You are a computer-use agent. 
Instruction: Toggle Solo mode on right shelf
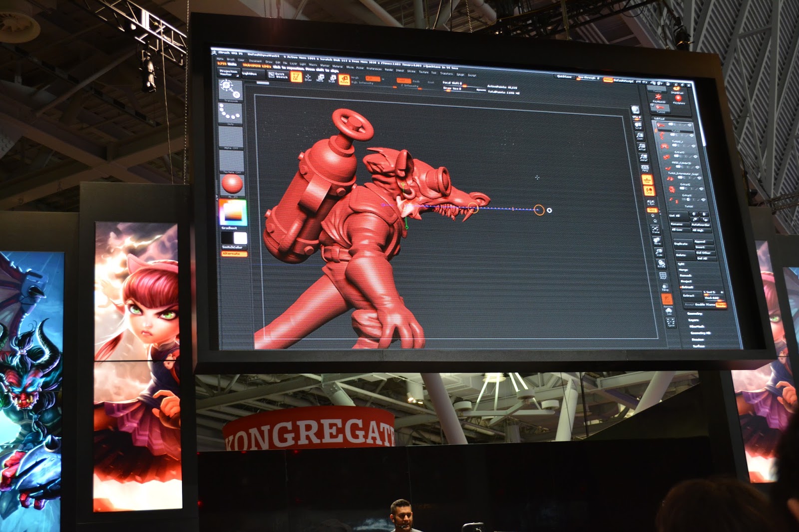(x=669, y=312)
